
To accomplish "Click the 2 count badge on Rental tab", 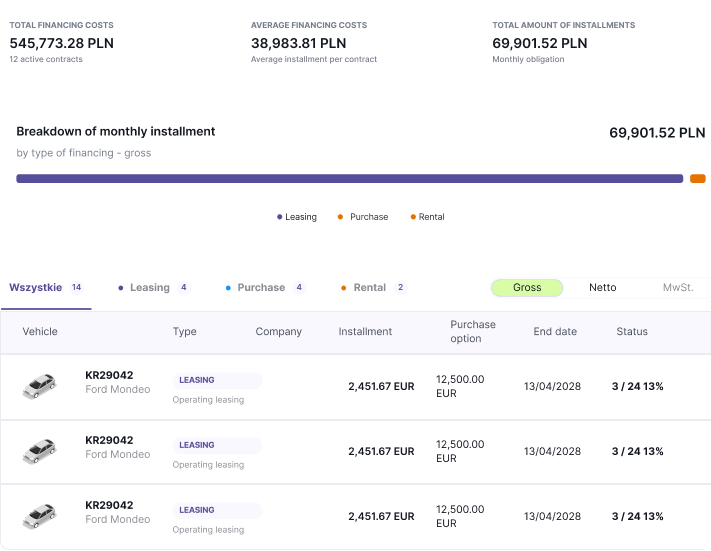I will pyautogui.click(x=400, y=288).
